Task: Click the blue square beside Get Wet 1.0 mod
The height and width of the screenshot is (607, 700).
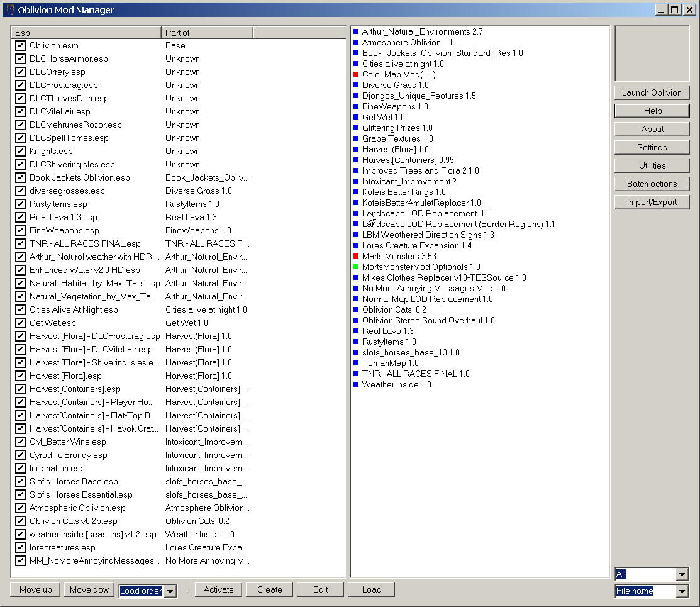Action: (356, 117)
